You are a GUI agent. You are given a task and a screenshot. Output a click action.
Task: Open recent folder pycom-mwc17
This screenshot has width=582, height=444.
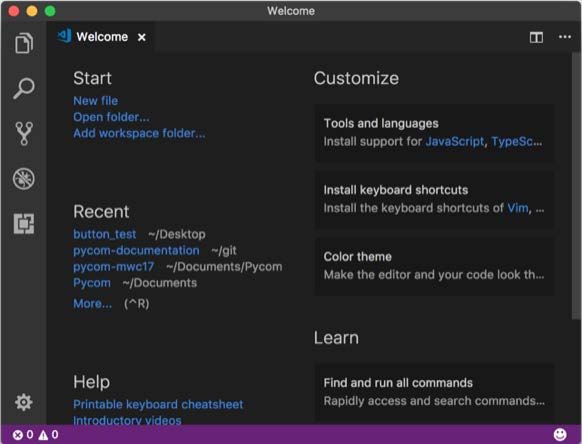click(x=114, y=267)
